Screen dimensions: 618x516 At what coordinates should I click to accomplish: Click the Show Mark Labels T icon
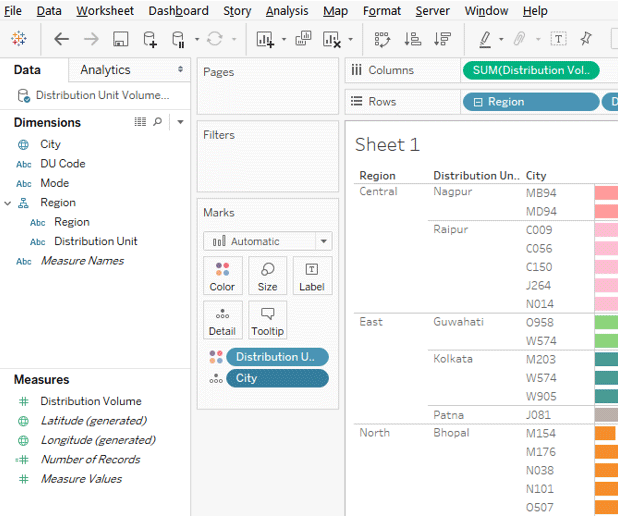click(558, 39)
